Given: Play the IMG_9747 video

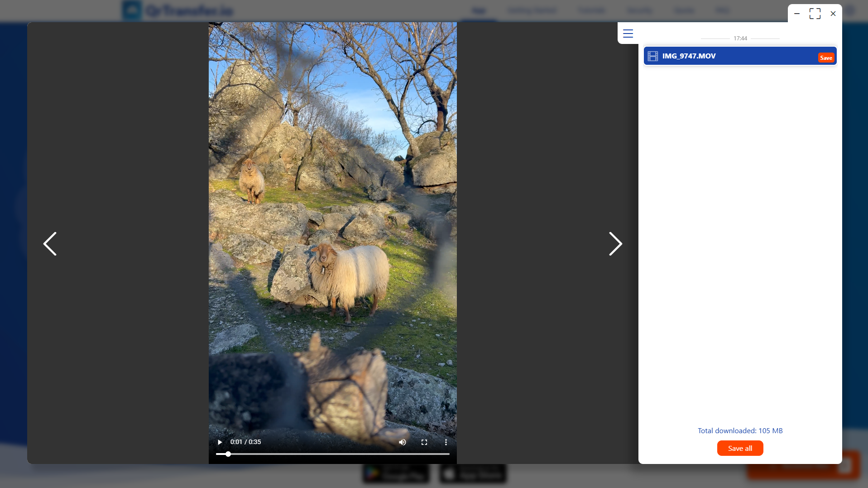Looking at the screenshot, I should [x=220, y=442].
